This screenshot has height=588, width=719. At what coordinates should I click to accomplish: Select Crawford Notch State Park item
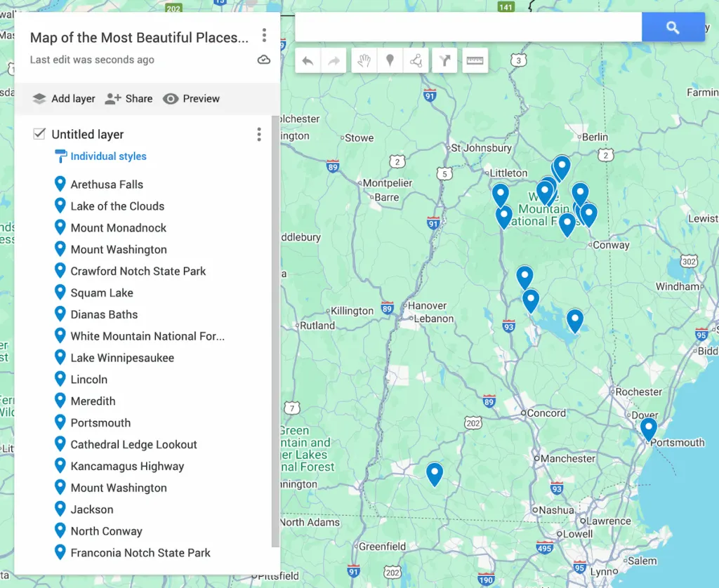pos(138,272)
